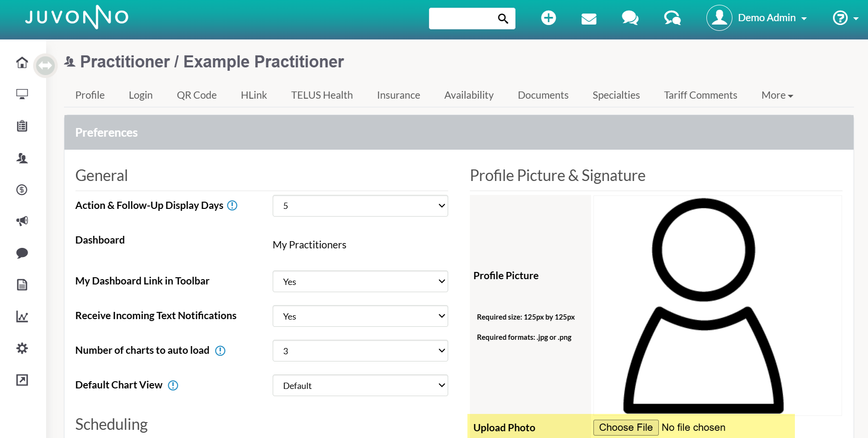The image size is (868, 438).
Task: Open Number of charts to auto load dropdown
Action: coord(360,351)
